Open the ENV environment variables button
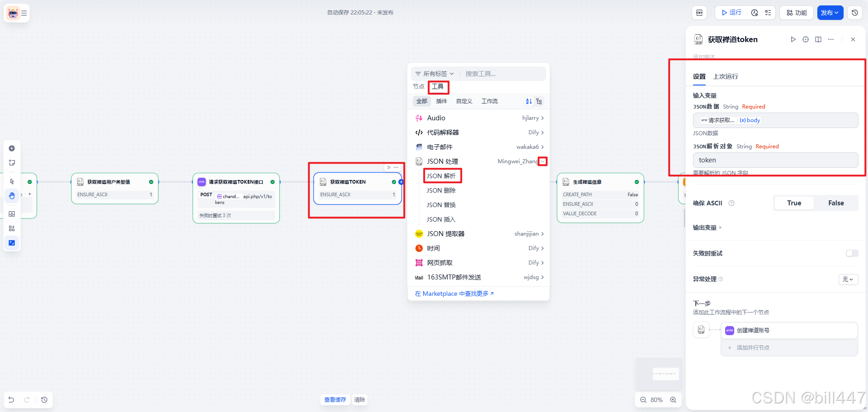The image size is (868, 412). (x=699, y=13)
